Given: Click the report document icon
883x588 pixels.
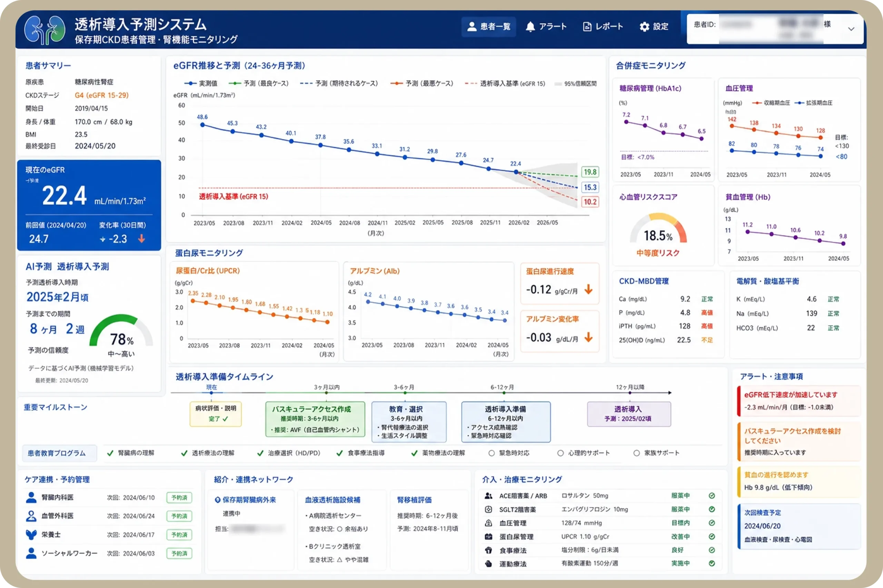Looking at the screenshot, I should coord(587,27).
